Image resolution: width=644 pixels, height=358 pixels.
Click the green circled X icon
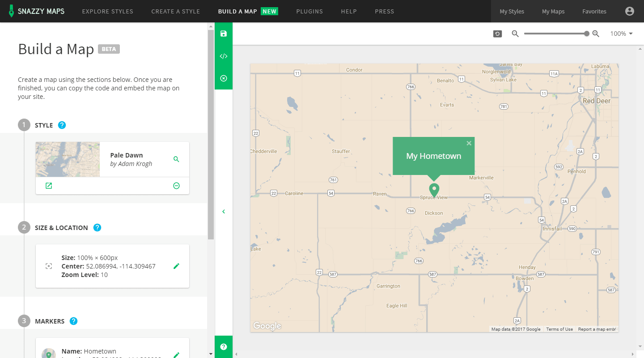click(224, 78)
